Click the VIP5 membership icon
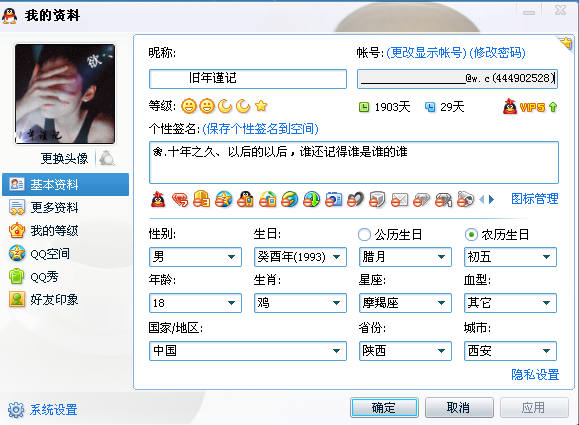This screenshot has width=579, height=425. [524, 107]
